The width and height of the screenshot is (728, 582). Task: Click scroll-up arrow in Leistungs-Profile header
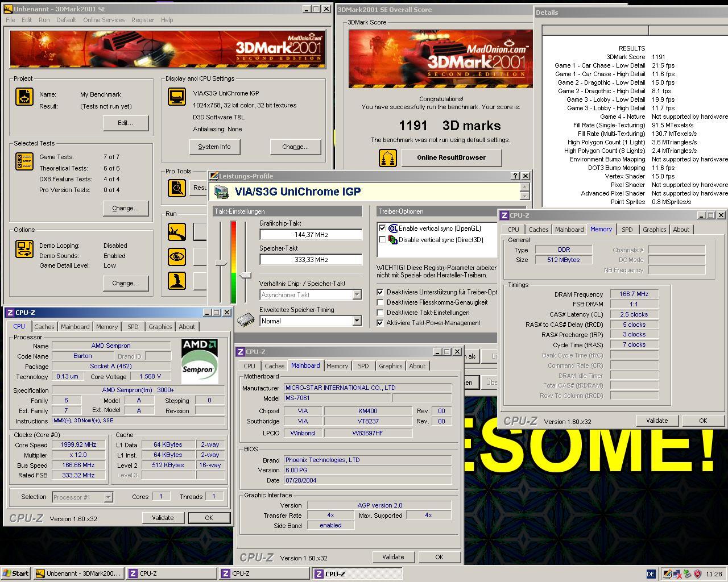coord(525,187)
